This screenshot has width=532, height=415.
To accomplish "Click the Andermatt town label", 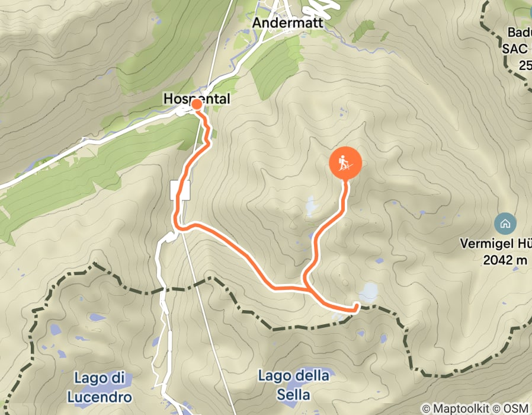I will (288, 23).
